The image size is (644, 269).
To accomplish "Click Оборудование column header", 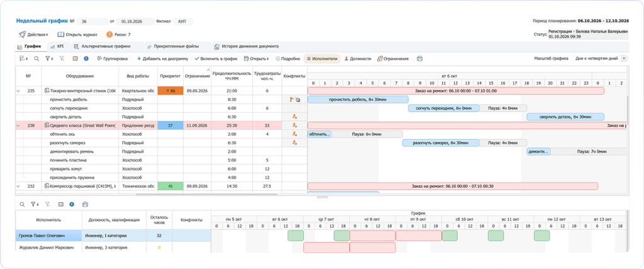I will click(80, 76).
